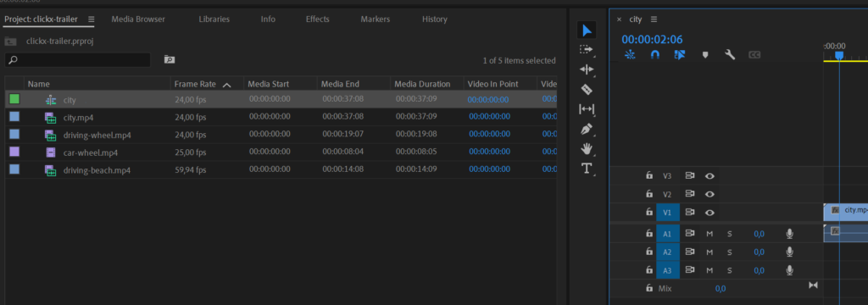Lock the V2 track
This screenshot has height=305, width=868.
pos(649,194)
